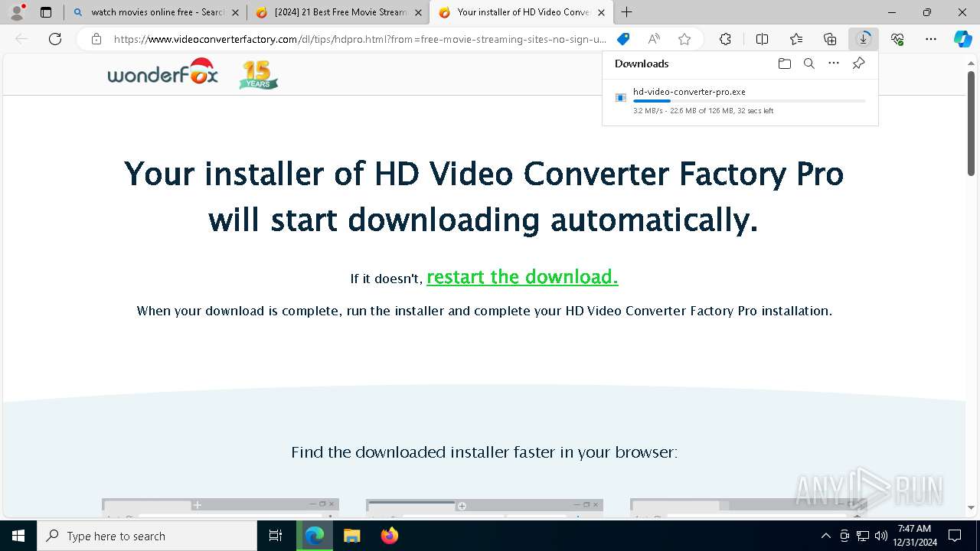Click the taskbar search box
The height and width of the screenshot is (551, 980).
[147, 536]
